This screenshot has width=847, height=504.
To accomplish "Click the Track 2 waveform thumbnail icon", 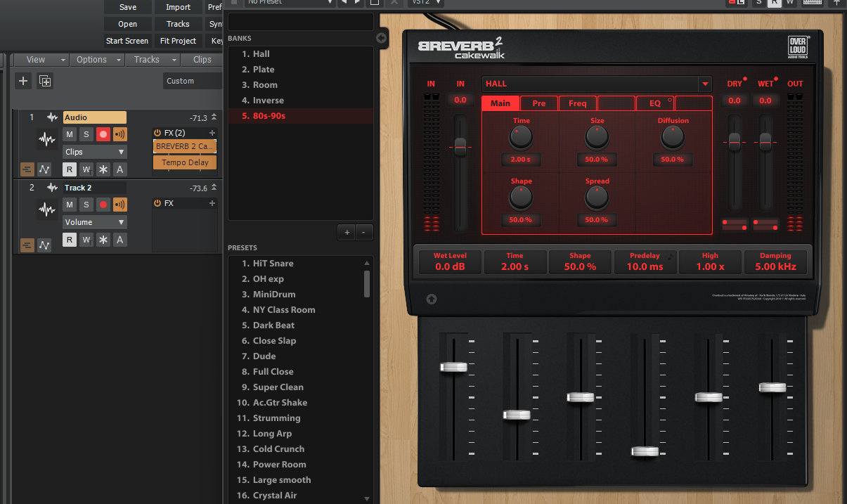I will 47,209.
